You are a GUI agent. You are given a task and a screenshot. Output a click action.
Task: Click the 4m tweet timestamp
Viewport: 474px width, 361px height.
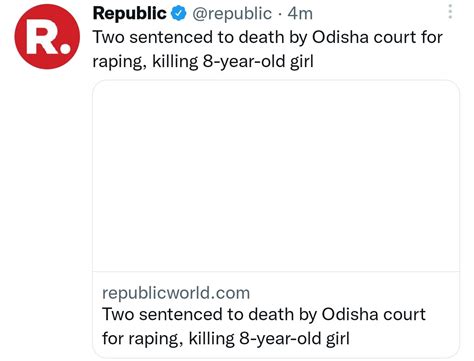300,14
